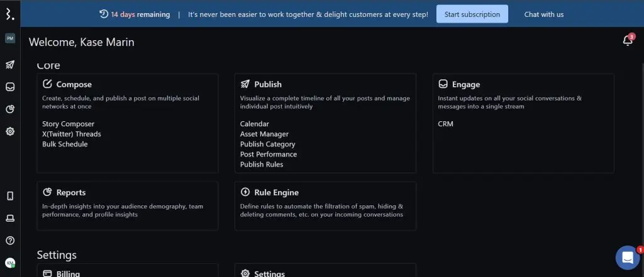Open the Compose card title
This screenshot has width=644, height=277.
(74, 85)
